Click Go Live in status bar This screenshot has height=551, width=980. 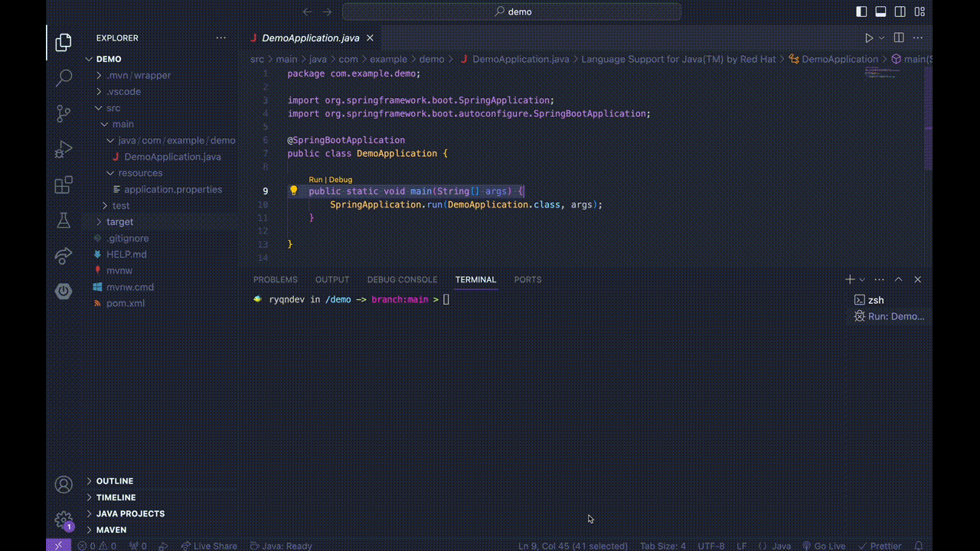click(824, 546)
